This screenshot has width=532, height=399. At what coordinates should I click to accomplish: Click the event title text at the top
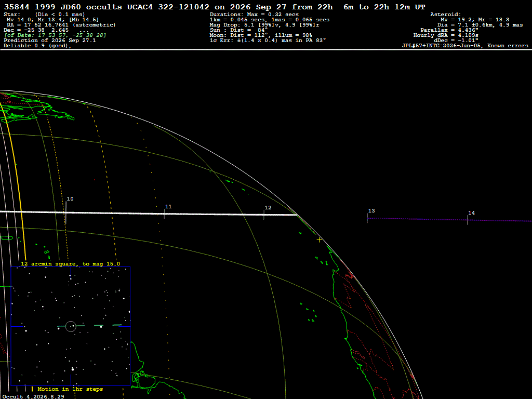(x=215, y=7)
